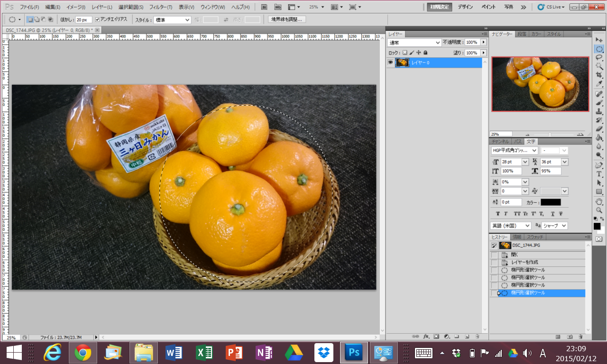Switch to ペイント workspace
Screen dimensions: 607x364
(488, 7)
